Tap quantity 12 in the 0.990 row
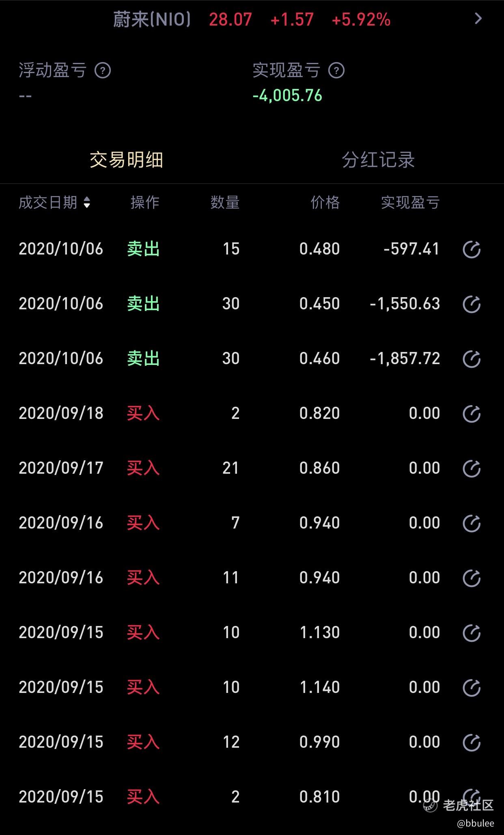Viewport: 504px width, 835px height. click(x=231, y=742)
